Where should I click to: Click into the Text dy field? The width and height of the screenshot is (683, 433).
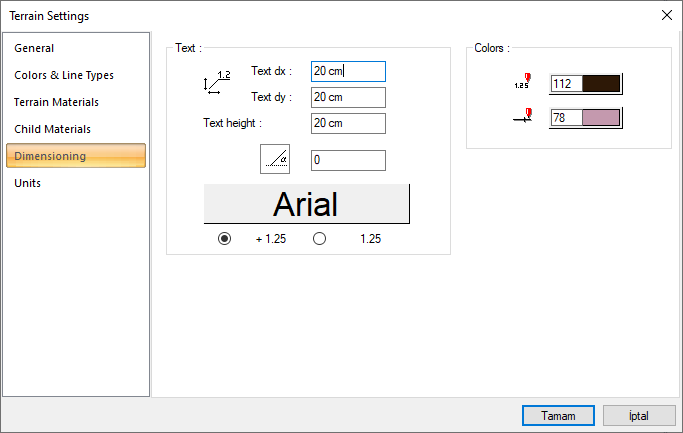click(x=347, y=97)
